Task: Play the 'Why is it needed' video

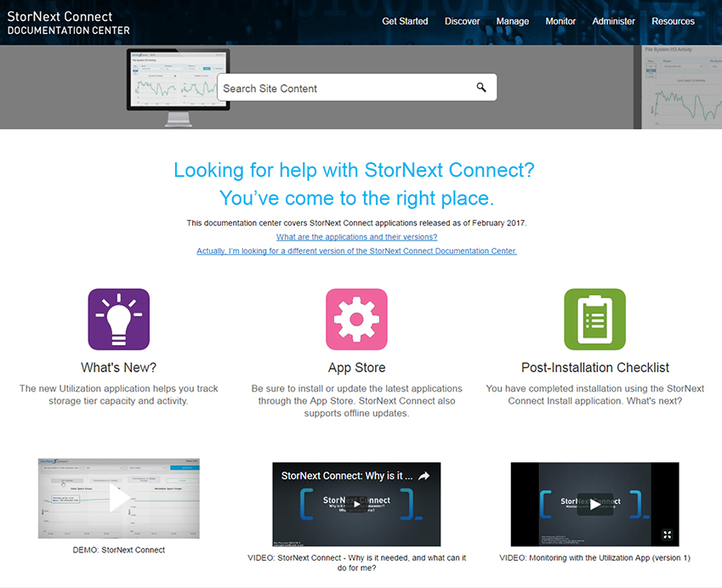Action: 357,504
